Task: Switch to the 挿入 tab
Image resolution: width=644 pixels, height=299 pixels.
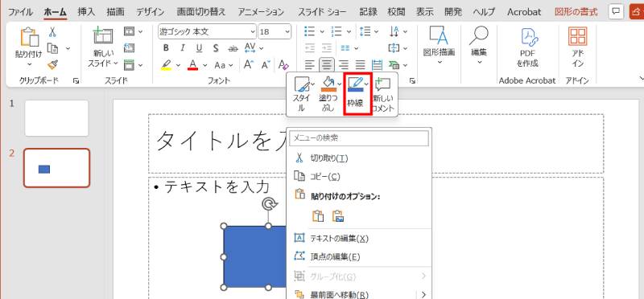Action: tap(87, 12)
